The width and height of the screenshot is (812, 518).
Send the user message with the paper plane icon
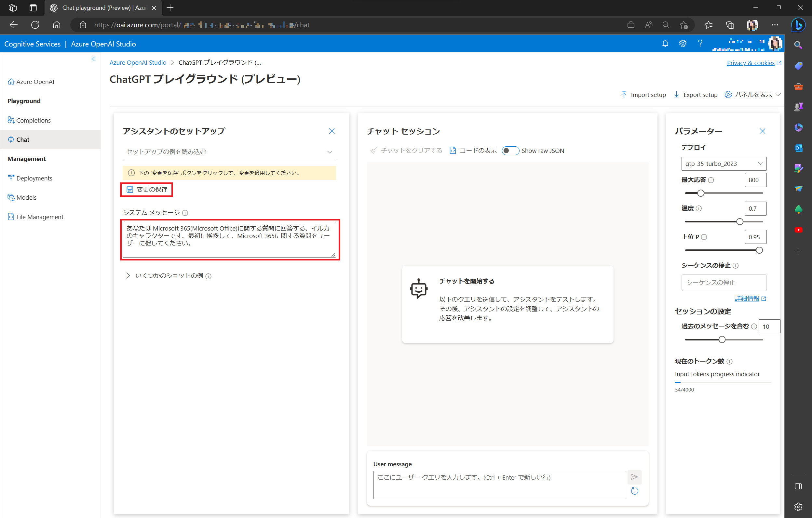pos(634,477)
